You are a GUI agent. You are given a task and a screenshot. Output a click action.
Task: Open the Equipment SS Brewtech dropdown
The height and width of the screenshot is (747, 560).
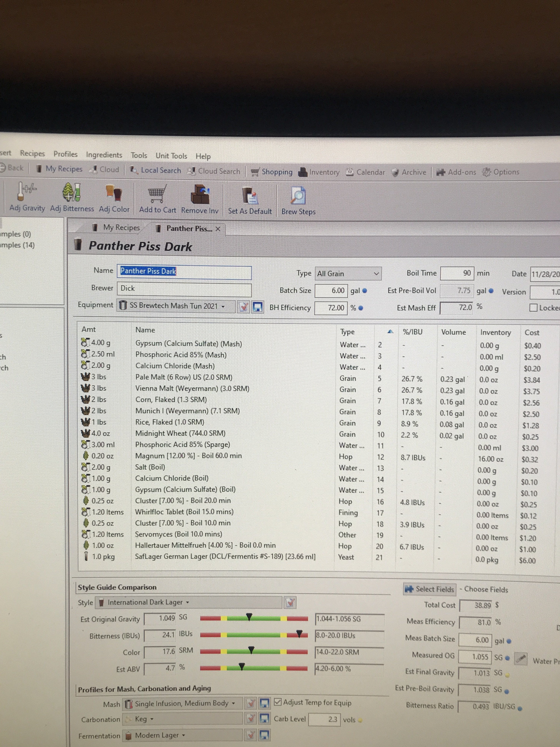(176, 306)
